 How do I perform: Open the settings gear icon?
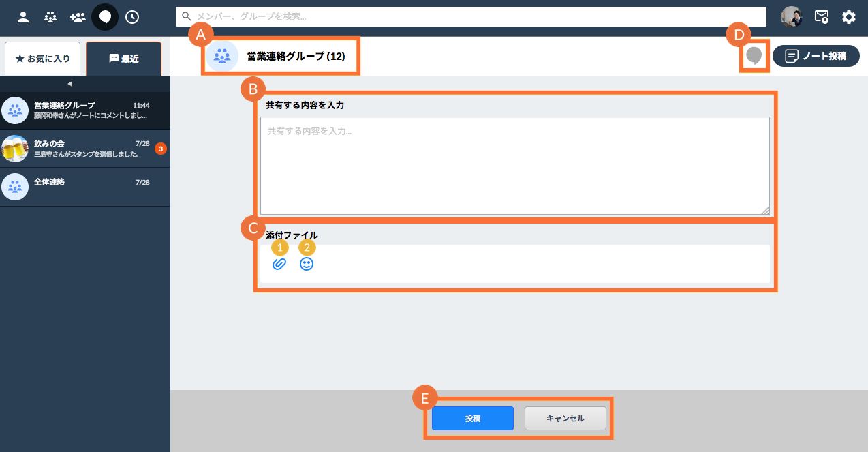(x=849, y=17)
